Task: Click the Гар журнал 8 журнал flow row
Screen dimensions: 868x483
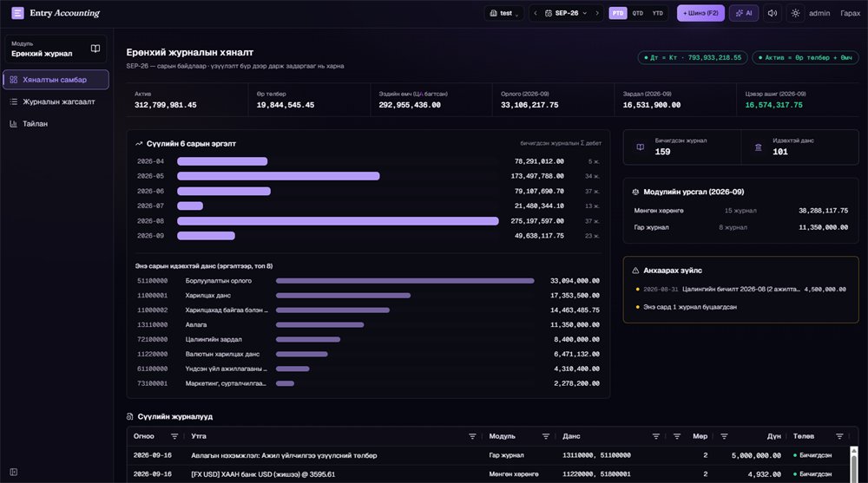Action: point(740,227)
